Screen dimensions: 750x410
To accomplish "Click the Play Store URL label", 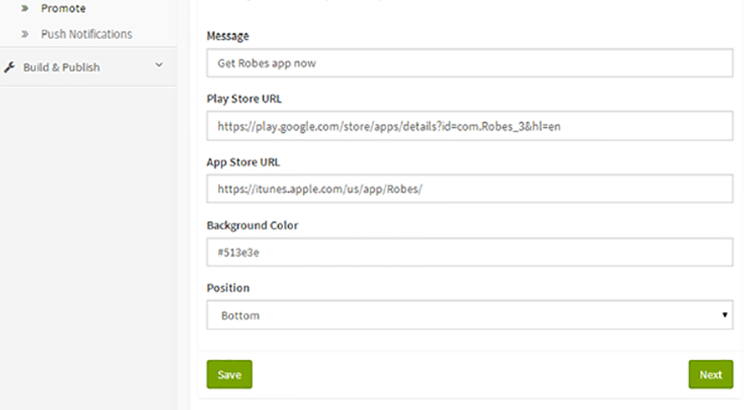I will tap(244, 98).
